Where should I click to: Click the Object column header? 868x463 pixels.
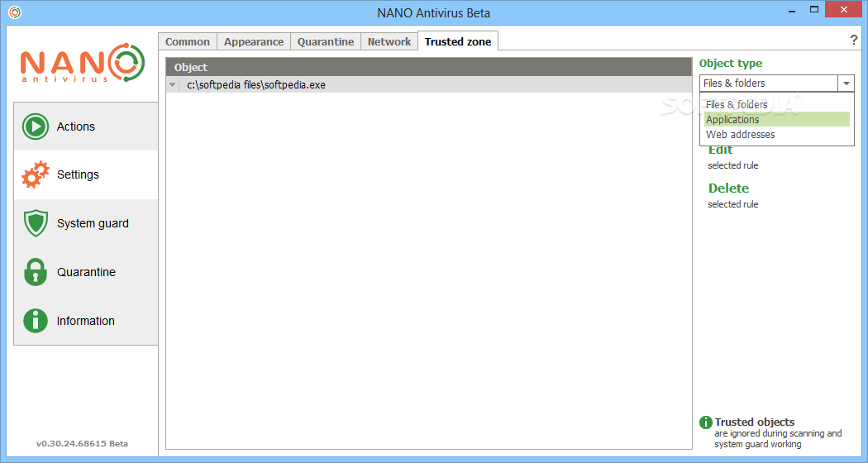tap(429, 67)
